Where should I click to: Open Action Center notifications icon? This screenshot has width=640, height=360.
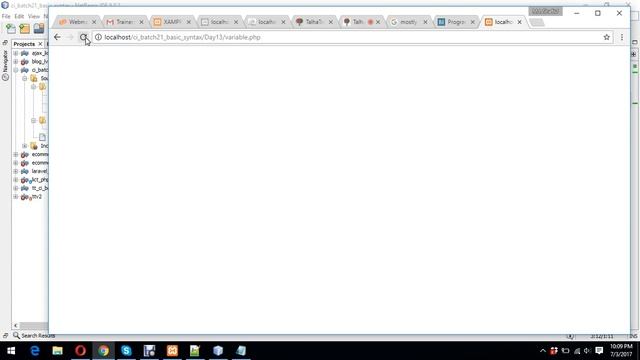[599, 351]
